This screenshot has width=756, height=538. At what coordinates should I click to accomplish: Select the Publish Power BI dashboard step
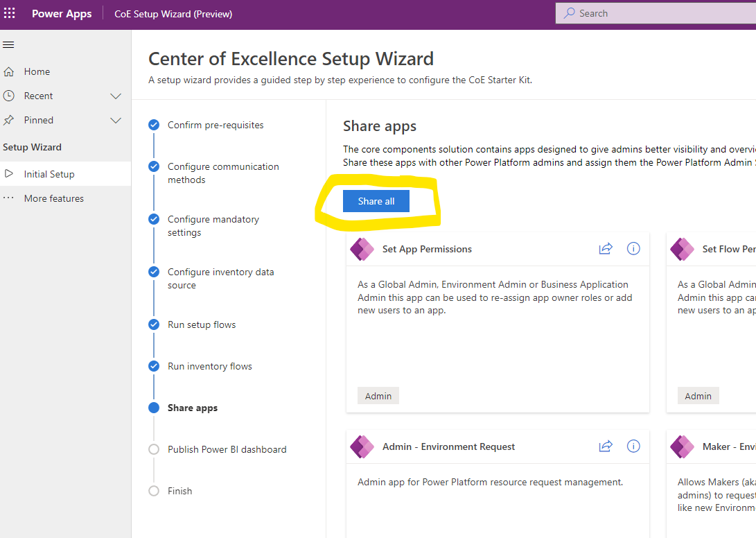tap(227, 449)
